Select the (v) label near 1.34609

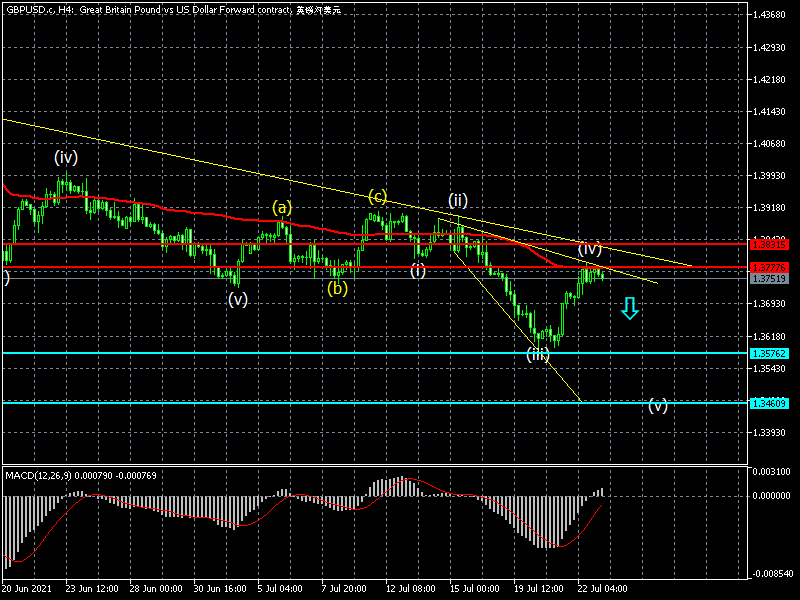(x=658, y=405)
